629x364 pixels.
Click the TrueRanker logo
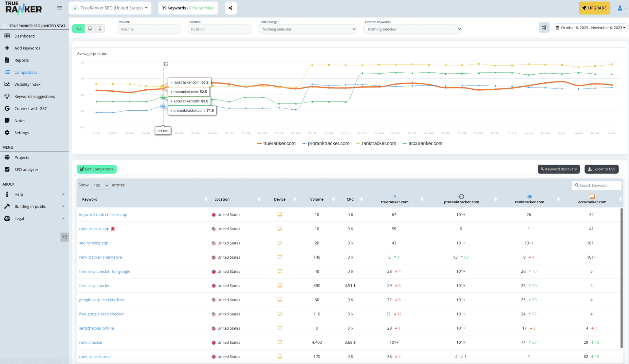(23, 8)
